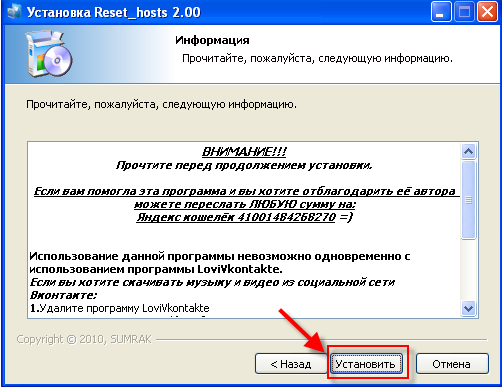Click the Copyright © 2010, SUMRAK label
Screen dimensions: 502x387
click(x=84, y=339)
